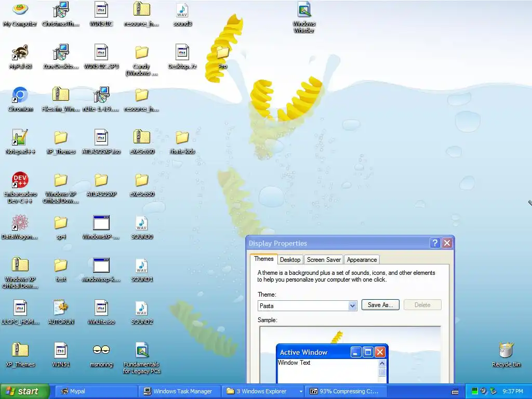Switch to the Themes tab

(x=263, y=259)
